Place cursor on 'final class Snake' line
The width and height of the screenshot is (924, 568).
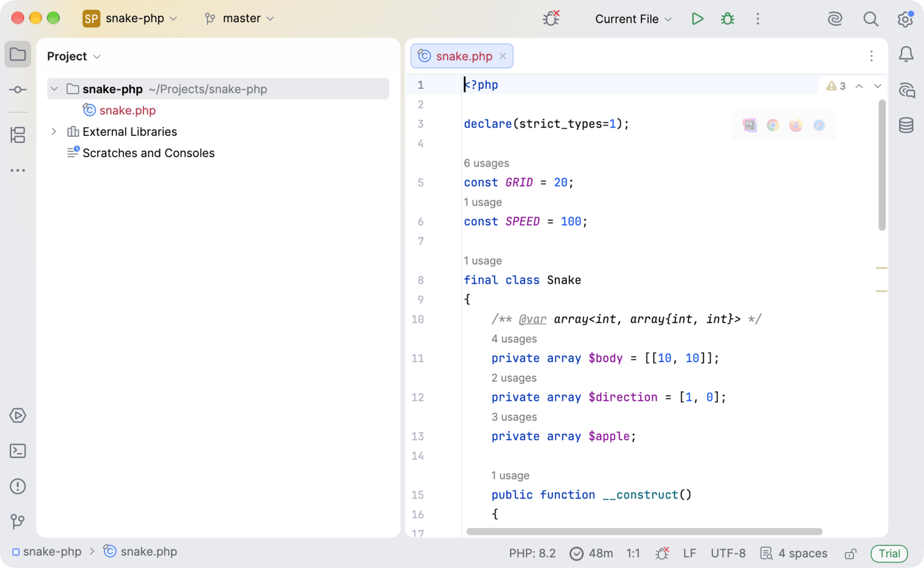(x=522, y=280)
